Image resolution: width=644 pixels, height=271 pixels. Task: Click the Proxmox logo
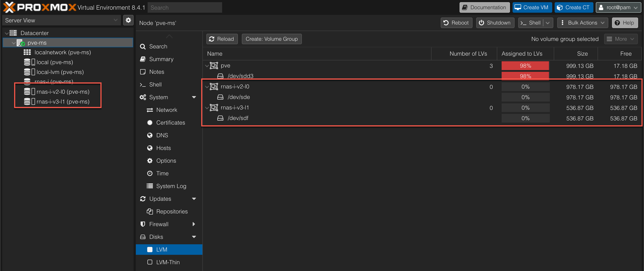point(39,7)
